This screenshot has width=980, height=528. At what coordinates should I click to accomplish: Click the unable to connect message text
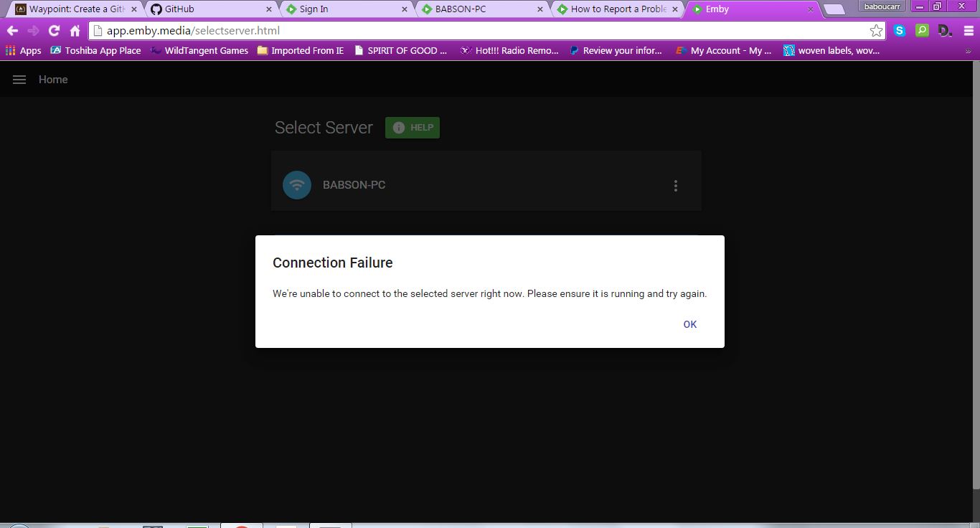(490, 293)
